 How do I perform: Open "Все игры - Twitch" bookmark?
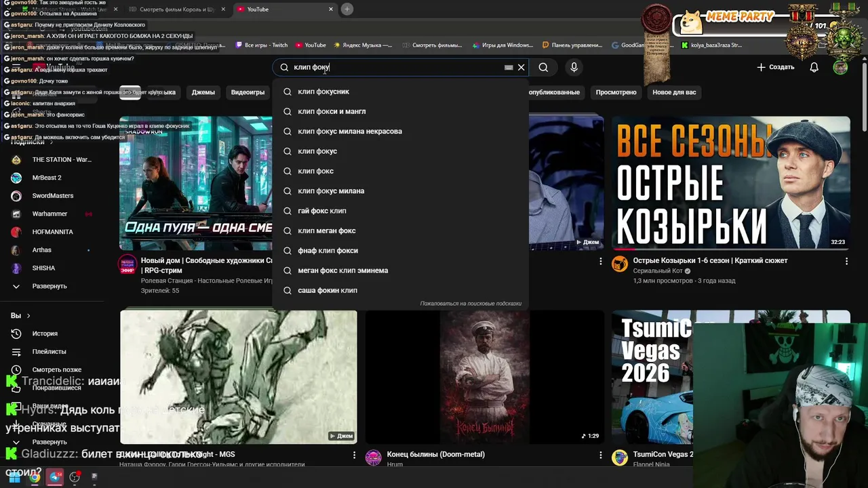[x=261, y=45]
